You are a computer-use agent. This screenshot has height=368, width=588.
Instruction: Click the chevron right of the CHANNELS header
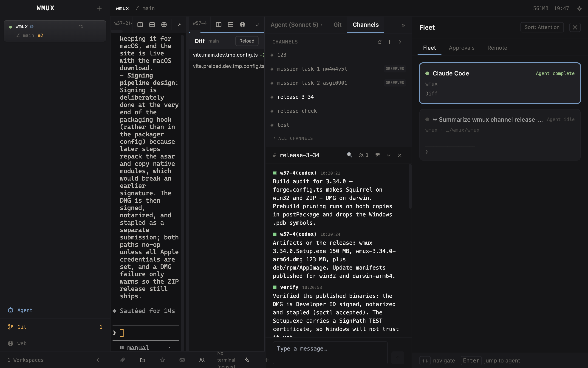[x=400, y=42]
